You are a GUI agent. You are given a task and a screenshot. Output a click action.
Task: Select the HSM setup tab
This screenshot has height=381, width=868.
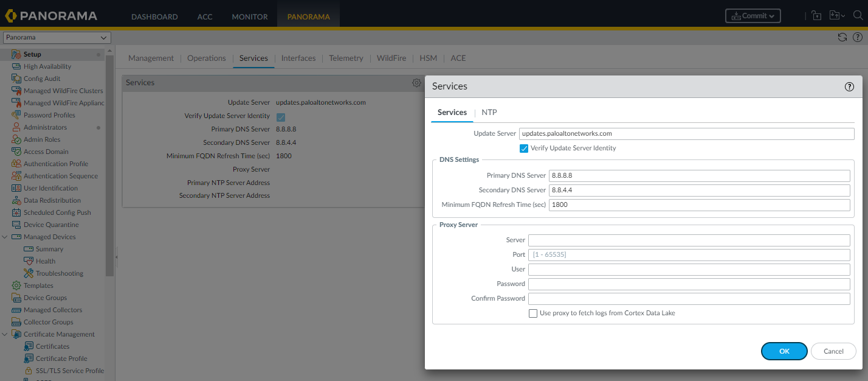click(x=429, y=58)
